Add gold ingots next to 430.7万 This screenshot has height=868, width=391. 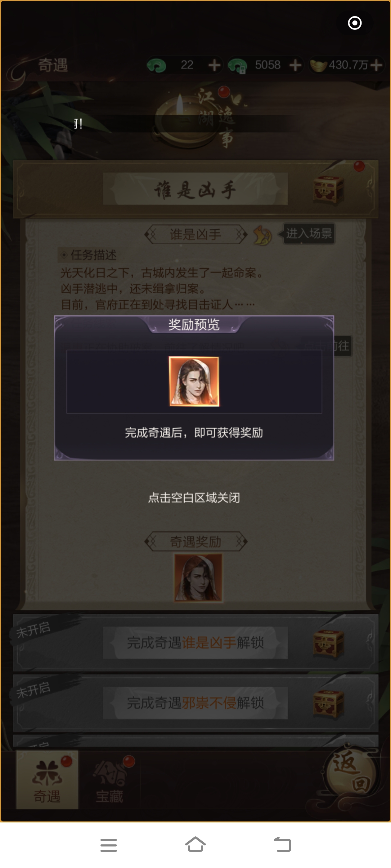[x=376, y=65]
